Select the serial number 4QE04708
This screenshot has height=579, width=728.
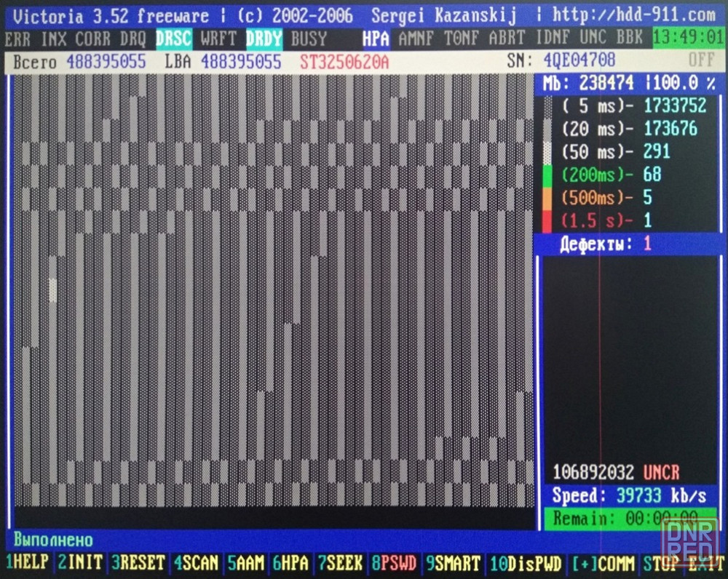[x=579, y=60]
